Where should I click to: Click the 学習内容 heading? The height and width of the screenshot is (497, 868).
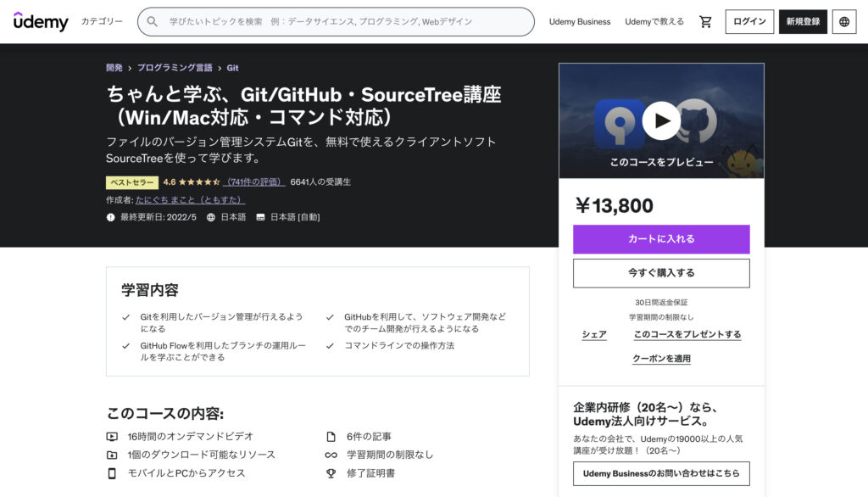click(x=150, y=290)
